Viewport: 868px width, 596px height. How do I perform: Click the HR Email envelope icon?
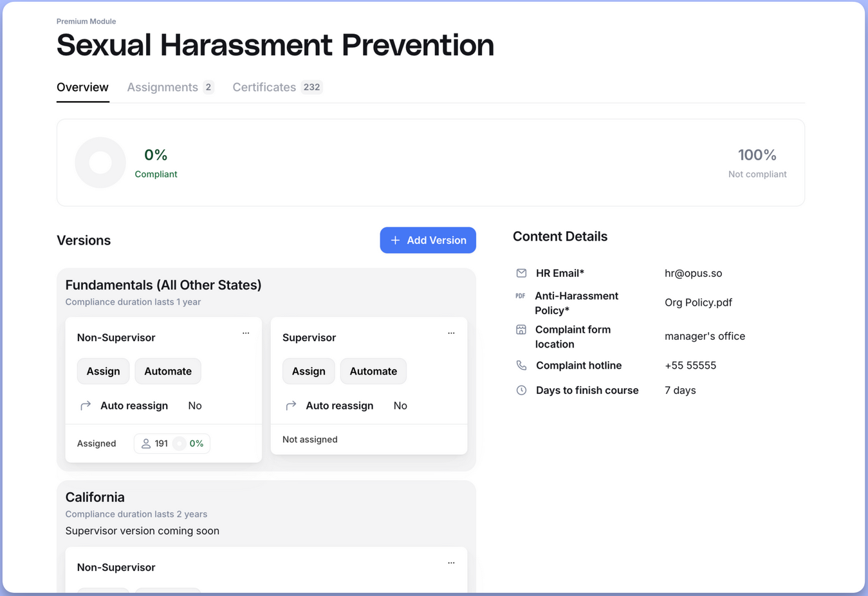(521, 273)
